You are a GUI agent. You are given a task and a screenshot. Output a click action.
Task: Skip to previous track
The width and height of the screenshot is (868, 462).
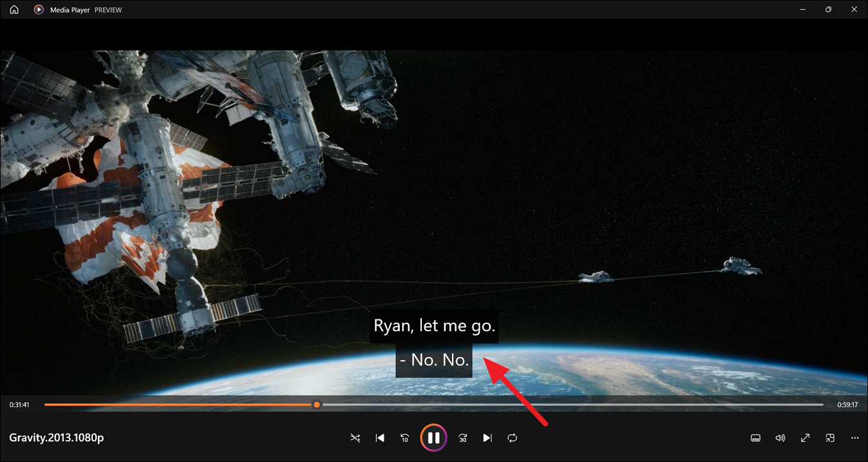[x=380, y=438]
